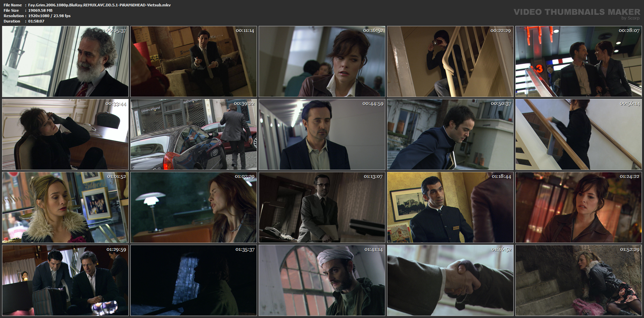Click the street scene at 00:39:22
The height and width of the screenshot is (318, 644).
(x=194, y=134)
